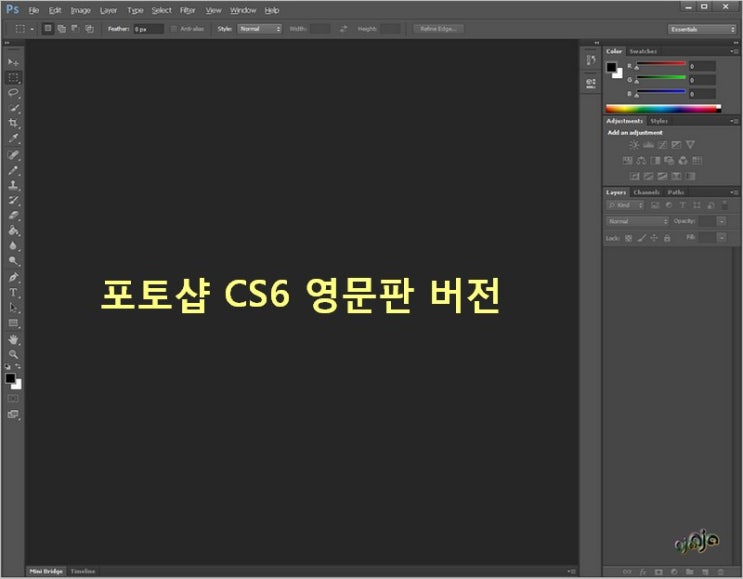743x579 pixels.
Task: Click the Refine Edge button
Action: point(438,29)
